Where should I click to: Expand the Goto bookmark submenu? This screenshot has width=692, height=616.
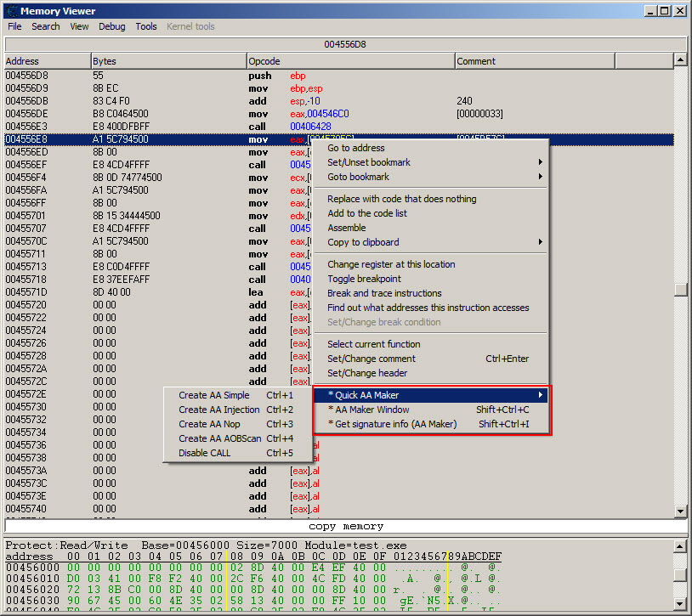(x=431, y=177)
